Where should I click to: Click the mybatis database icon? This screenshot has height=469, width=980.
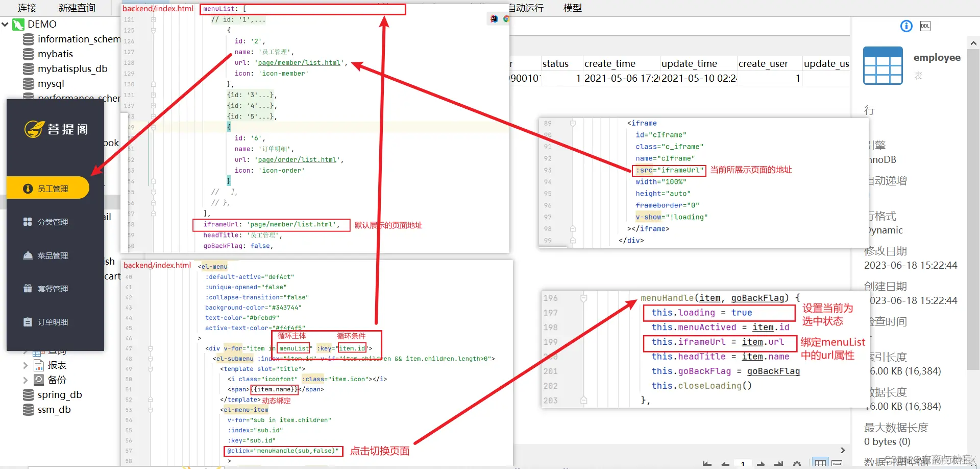(x=29, y=54)
